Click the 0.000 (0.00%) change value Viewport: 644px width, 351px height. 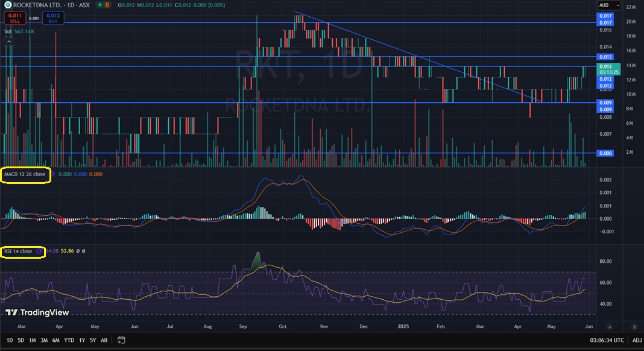tap(209, 5)
